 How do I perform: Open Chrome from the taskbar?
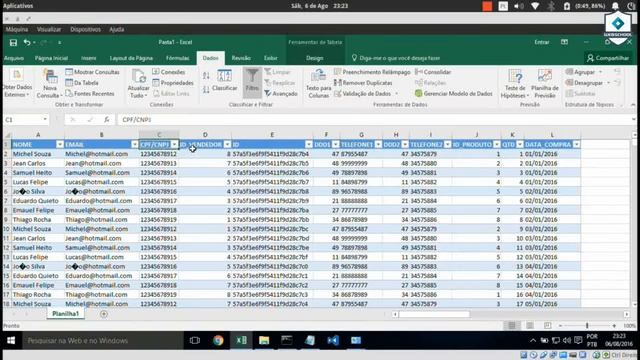tap(218, 340)
